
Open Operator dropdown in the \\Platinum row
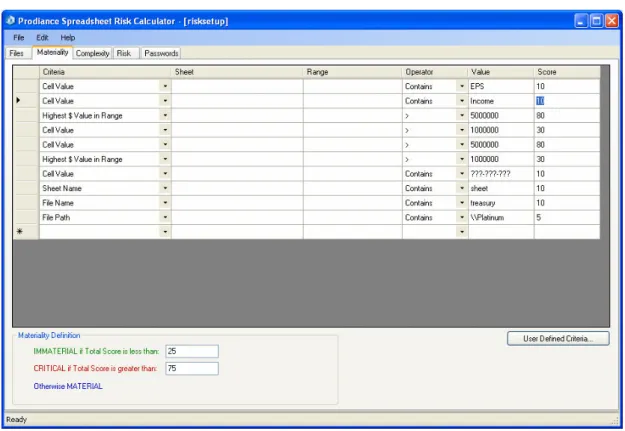pyautogui.click(x=462, y=217)
